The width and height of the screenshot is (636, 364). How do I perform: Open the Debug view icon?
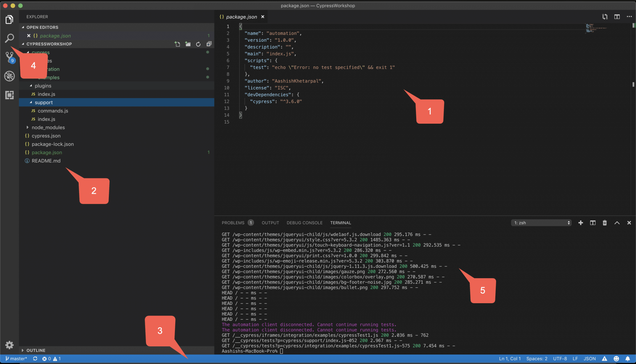[10, 76]
